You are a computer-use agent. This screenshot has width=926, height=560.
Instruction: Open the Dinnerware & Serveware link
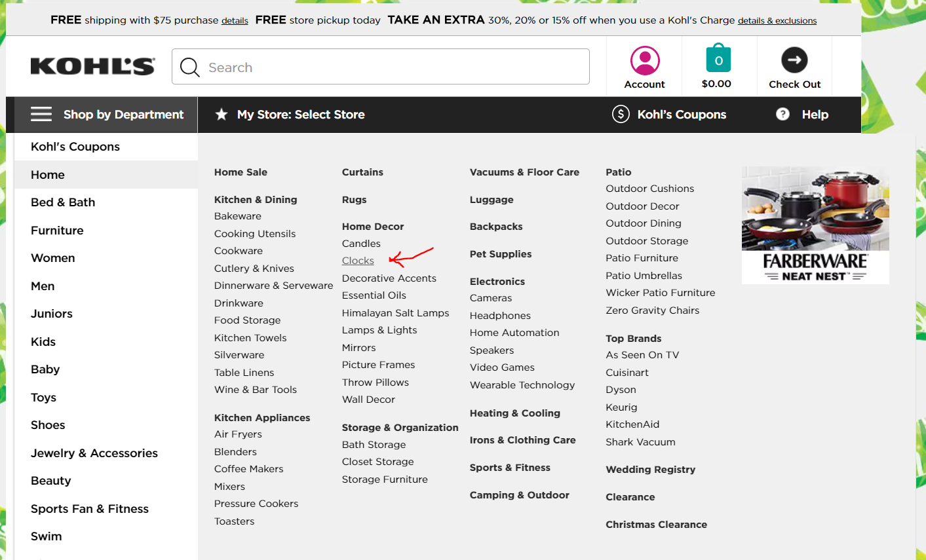click(x=274, y=286)
